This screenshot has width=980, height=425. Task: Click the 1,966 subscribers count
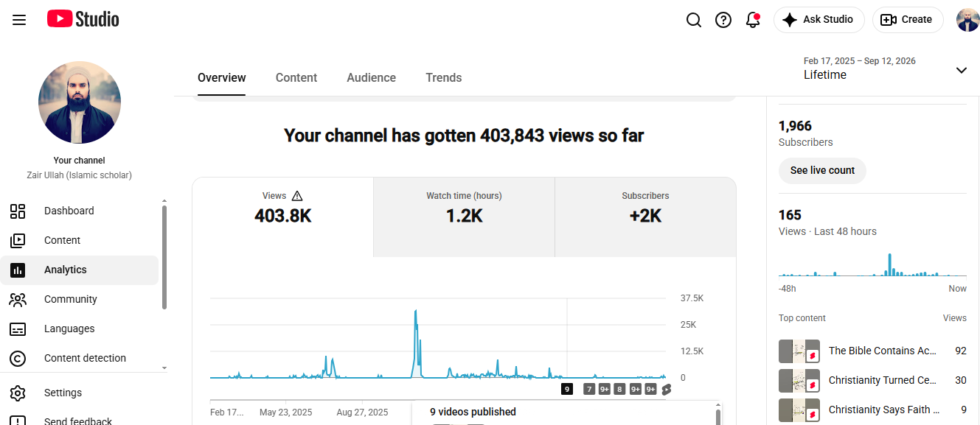coord(795,126)
